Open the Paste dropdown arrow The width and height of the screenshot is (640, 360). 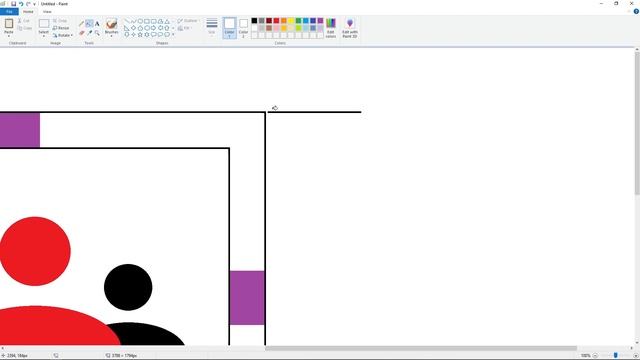[9, 36]
